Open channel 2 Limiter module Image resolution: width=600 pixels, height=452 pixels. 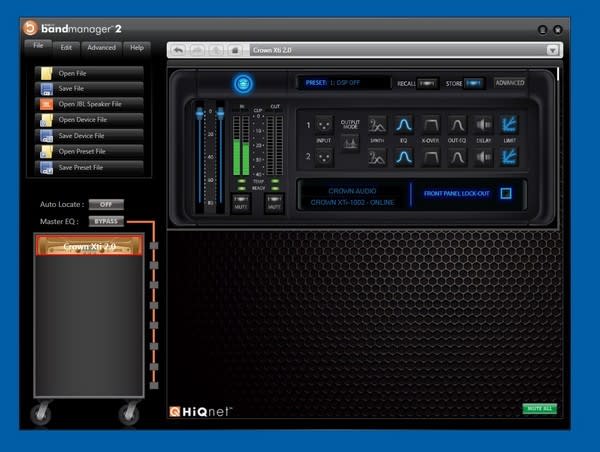[510, 157]
